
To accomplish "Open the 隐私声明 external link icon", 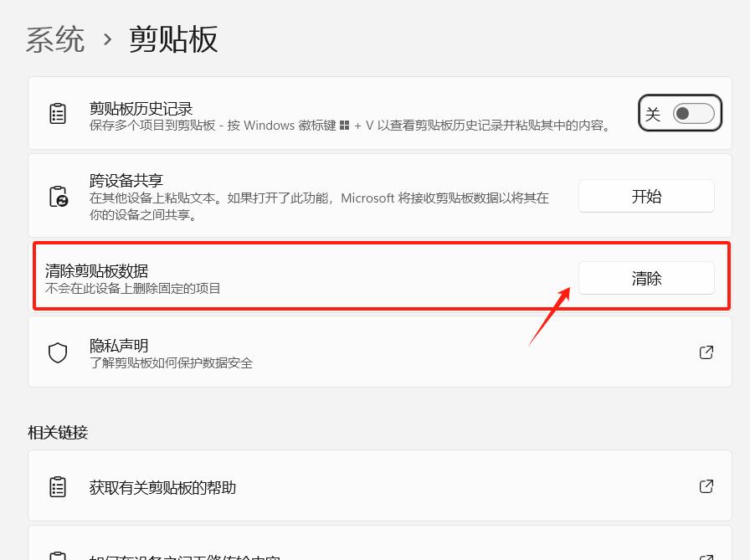I will click(x=706, y=352).
